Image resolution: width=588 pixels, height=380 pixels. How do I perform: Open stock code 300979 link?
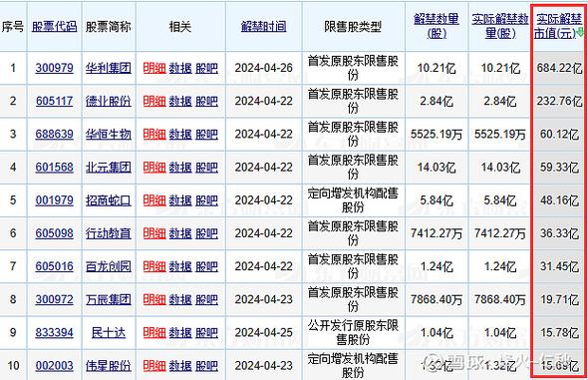(55, 68)
